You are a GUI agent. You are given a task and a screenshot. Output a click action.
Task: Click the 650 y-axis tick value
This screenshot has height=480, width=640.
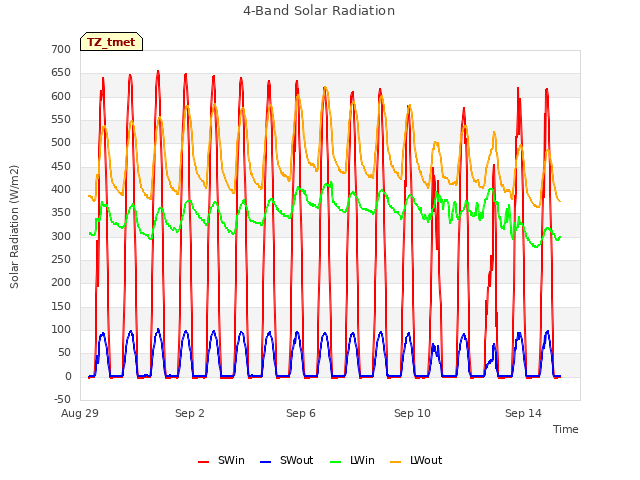[61, 73]
